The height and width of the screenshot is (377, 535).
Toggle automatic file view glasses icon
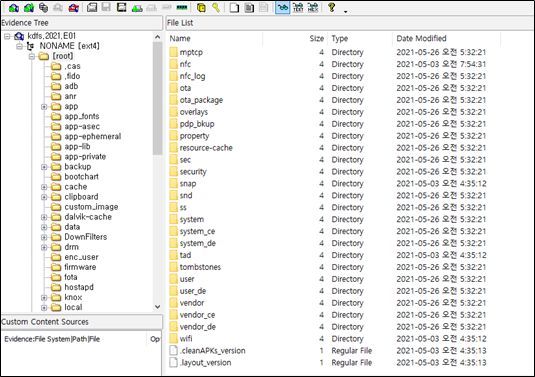point(283,7)
